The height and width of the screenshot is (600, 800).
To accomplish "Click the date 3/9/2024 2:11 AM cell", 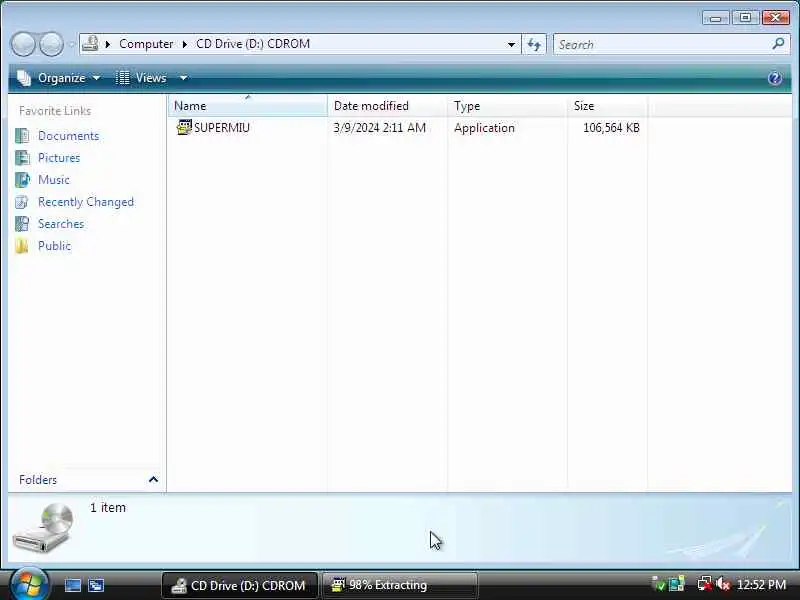I will [379, 128].
